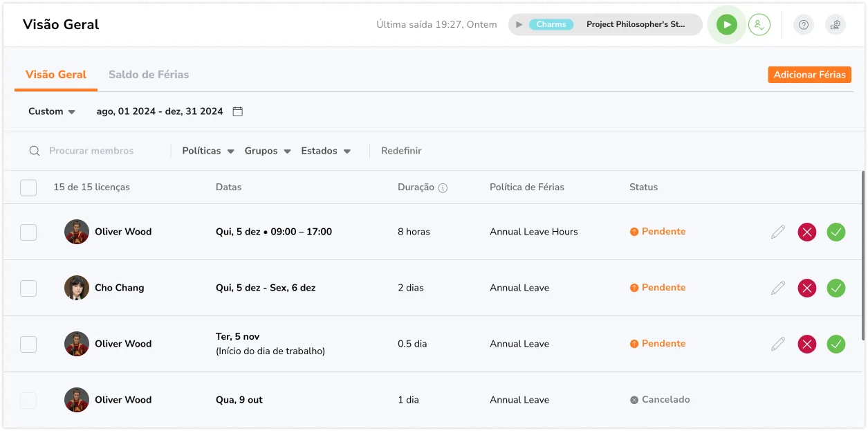Click the Procurar membros search field
Screen dimensions: 868x431
[91, 151]
